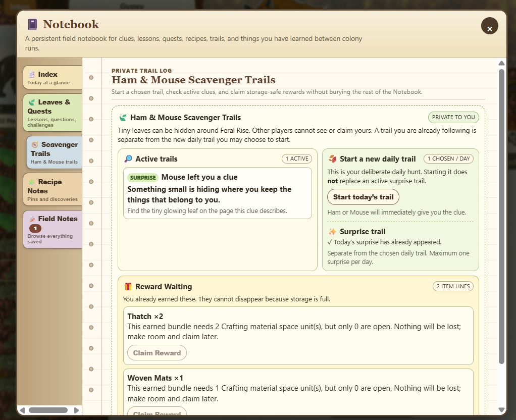The width and height of the screenshot is (516, 420).
Task: Select the Field Notes tab
Action: (53, 229)
